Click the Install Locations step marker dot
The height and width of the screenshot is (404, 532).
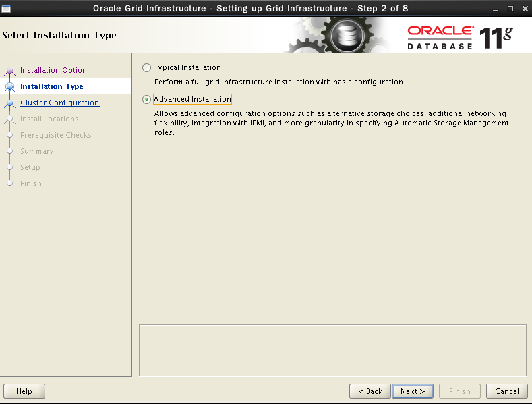(x=9, y=119)
